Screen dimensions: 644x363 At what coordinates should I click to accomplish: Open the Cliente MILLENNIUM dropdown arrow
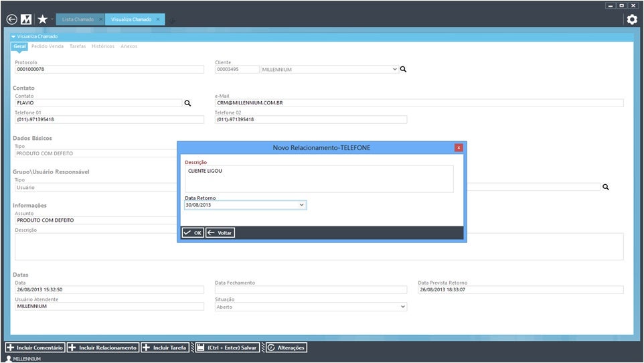(x=394, y=69)
